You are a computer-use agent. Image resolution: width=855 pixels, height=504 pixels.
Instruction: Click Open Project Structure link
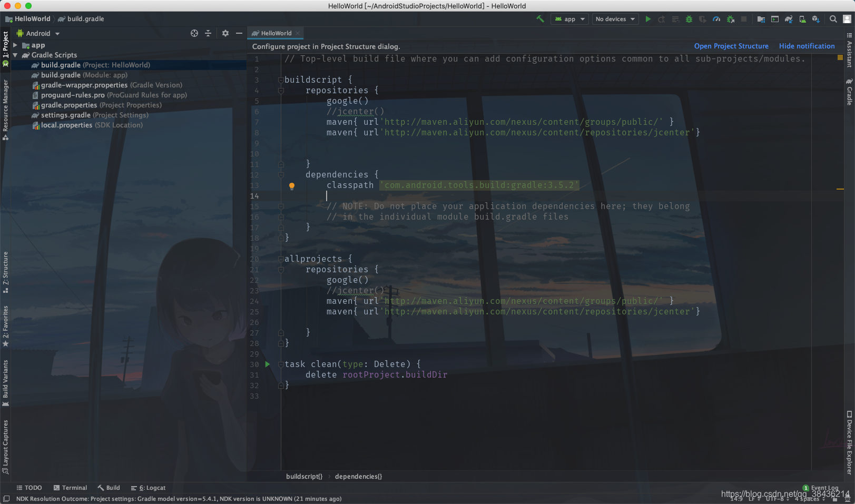pyautogui.click(x=731, y=46)
